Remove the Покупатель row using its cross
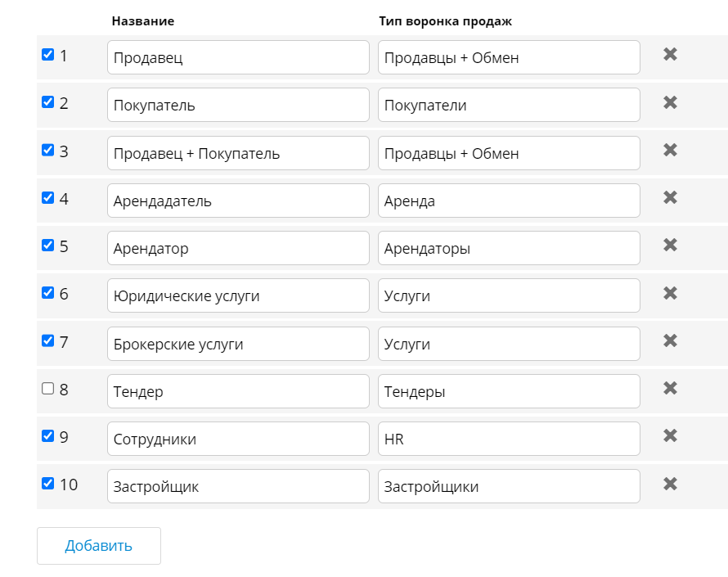The width and height of the screenshot is (728, 577). [670, 102]
